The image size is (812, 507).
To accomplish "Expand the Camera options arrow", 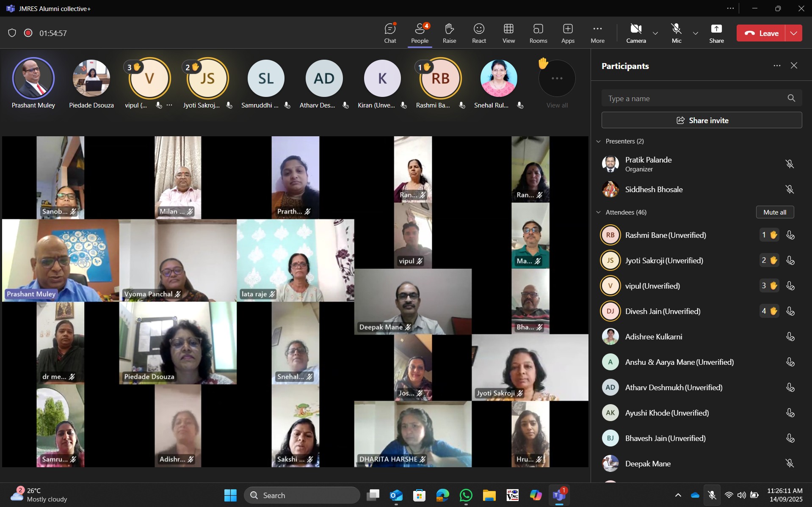I will 655,33.
